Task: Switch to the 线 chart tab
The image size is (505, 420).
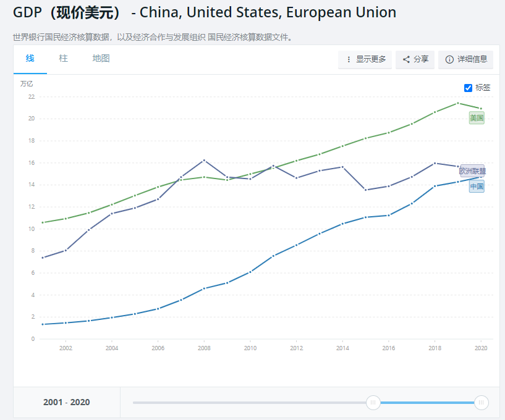Action: click(30, 59)
